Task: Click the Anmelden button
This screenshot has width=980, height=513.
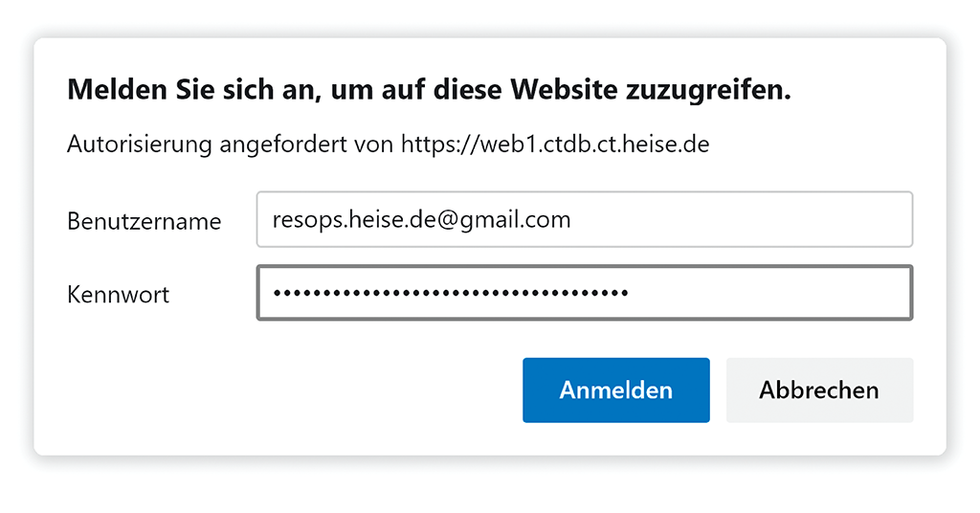Action: pos(615,390)
